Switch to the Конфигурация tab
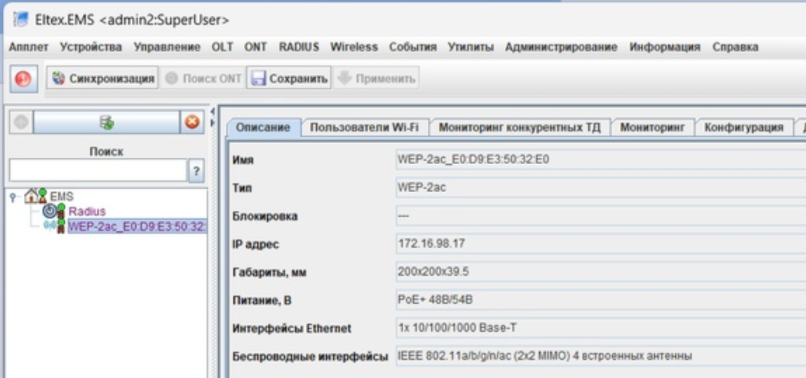Image resolution: width=806 pixels, height=378 pixels. coord(743,128)
